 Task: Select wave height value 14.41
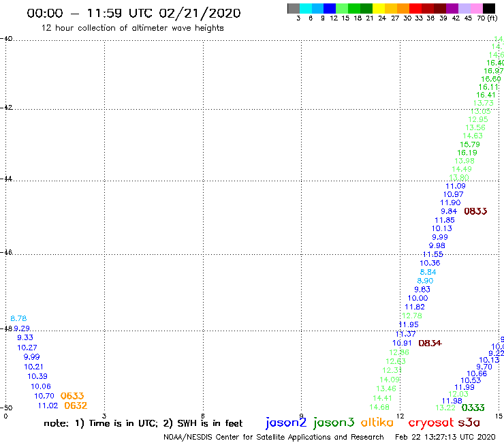383,398
